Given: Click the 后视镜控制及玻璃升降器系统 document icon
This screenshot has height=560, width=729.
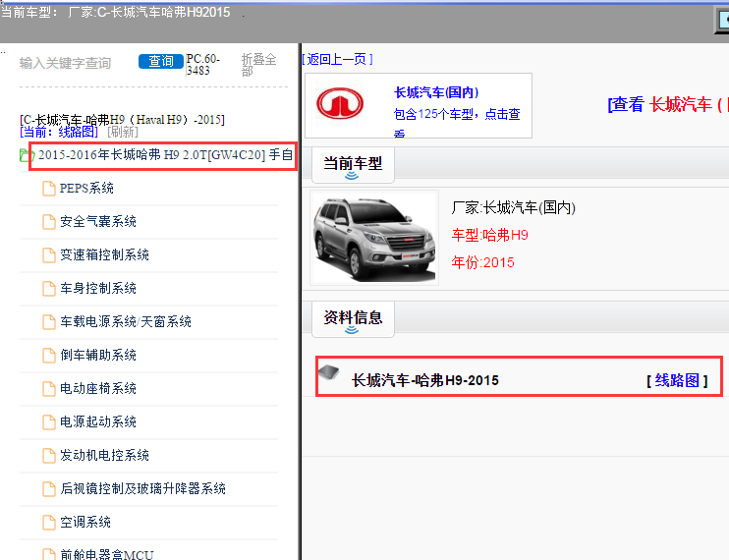Looking at the screenshot, I should coord(49,489).
